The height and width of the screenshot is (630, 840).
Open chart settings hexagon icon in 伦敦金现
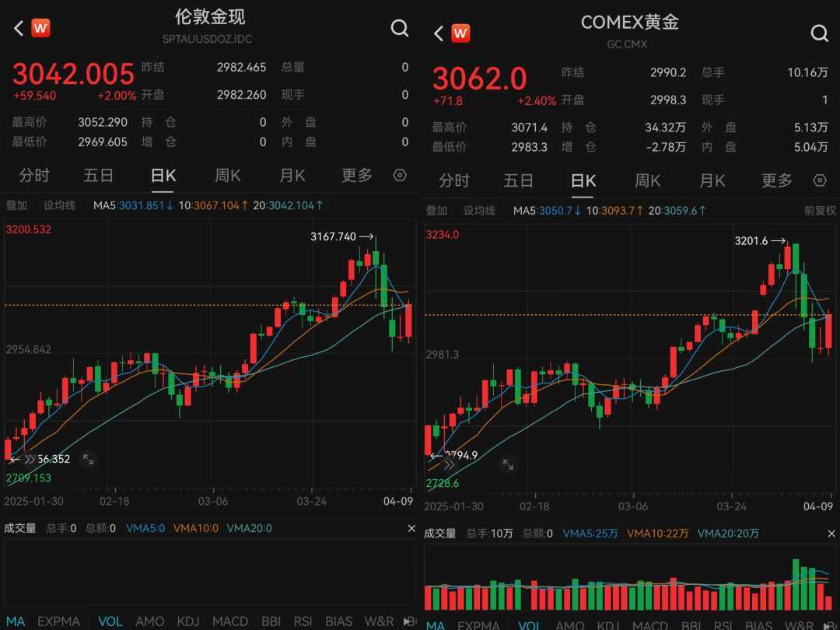click(400, 175)
